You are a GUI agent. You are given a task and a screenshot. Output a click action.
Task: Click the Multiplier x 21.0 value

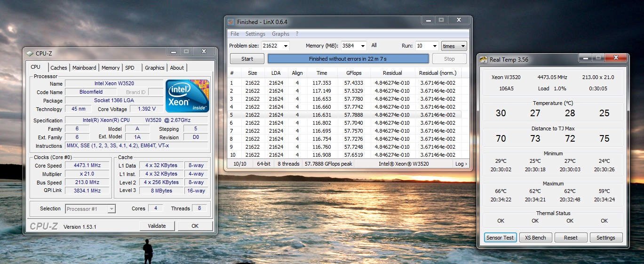coord(87,174)
